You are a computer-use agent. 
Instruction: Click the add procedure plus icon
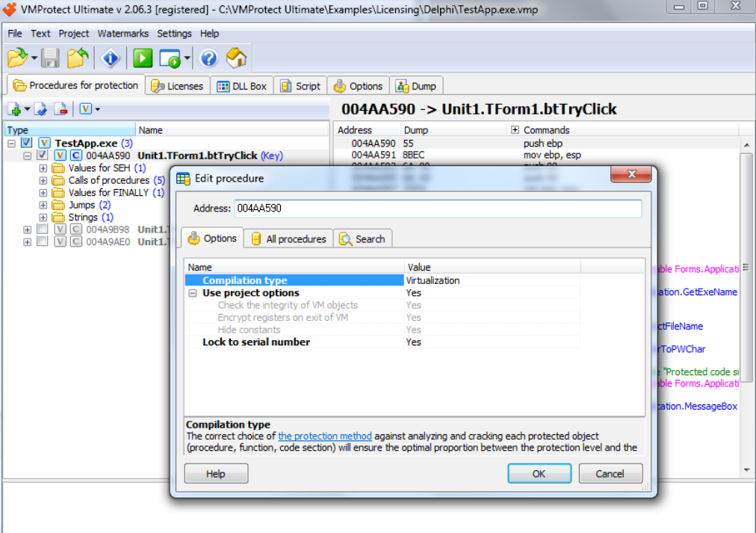[14, 109]
